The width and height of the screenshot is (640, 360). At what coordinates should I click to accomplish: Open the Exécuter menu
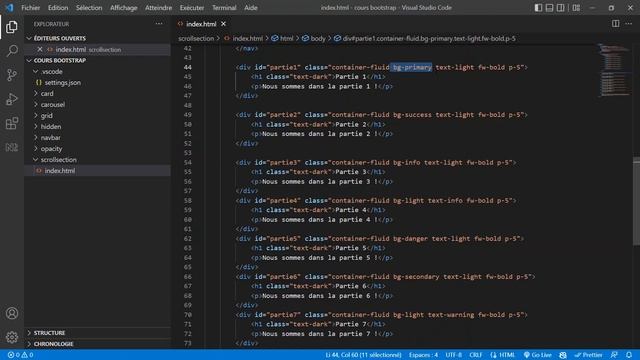coord(192,8)
